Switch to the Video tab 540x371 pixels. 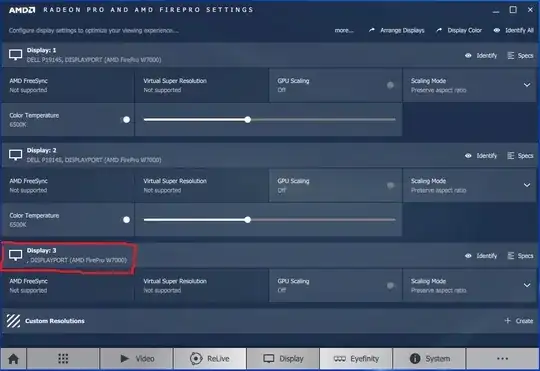[137, 359]
